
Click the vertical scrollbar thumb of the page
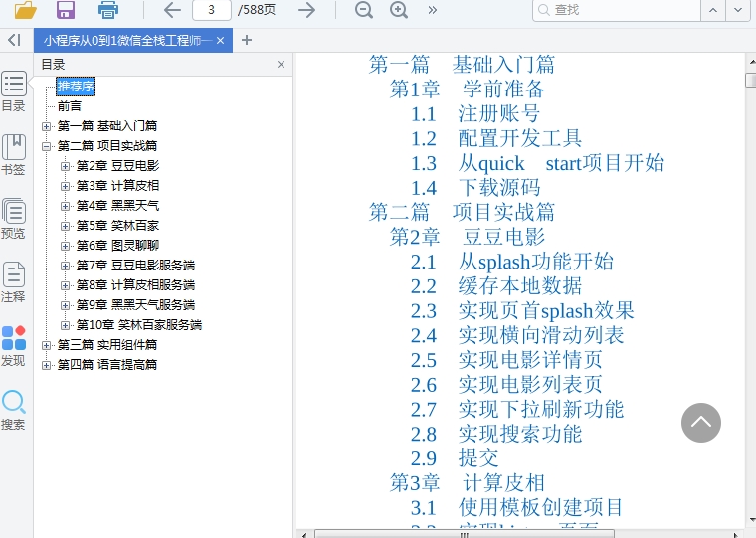pyautogui.click(x=751, y=80)
